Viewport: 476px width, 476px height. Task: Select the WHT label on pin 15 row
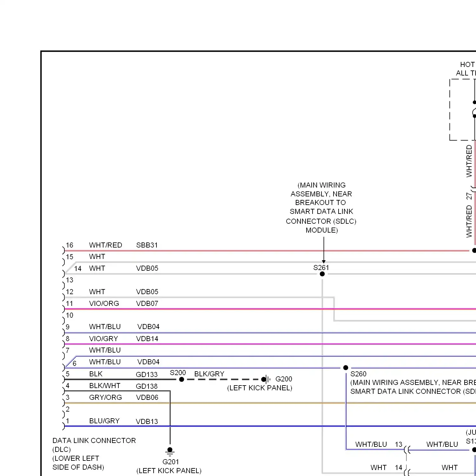(97, 256)
